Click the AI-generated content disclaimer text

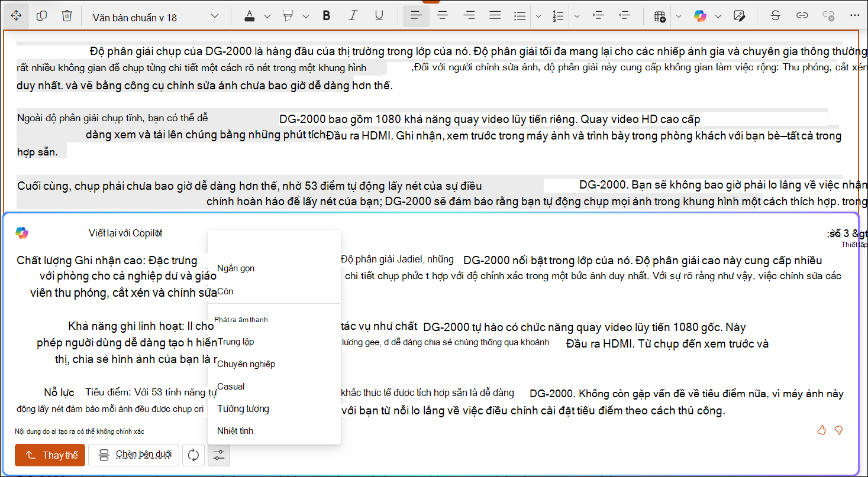[80, 432]
